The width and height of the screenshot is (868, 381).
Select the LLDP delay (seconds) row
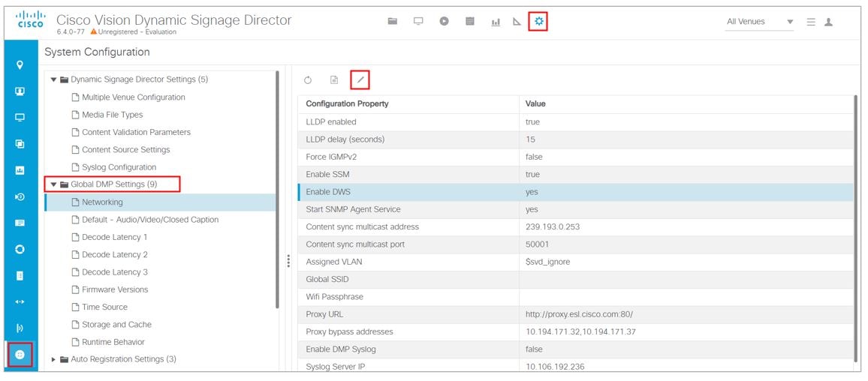(x=576, y=139)
